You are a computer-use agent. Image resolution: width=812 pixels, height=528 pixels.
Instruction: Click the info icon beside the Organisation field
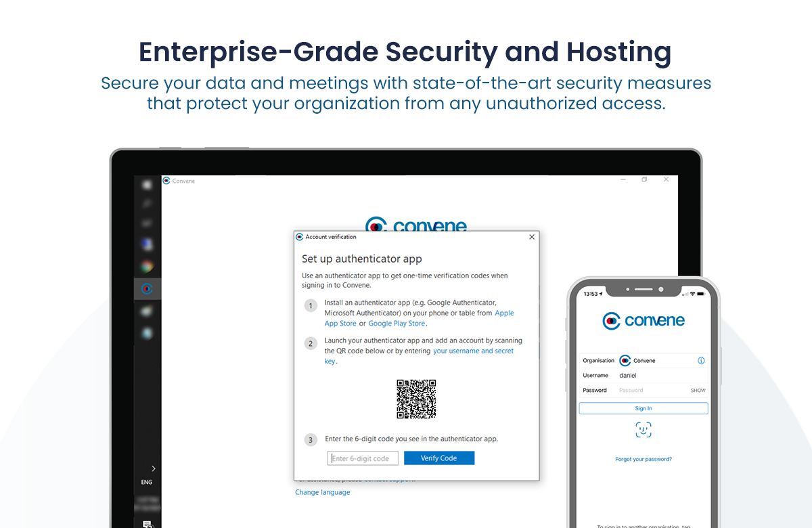[x=702, y=360]
